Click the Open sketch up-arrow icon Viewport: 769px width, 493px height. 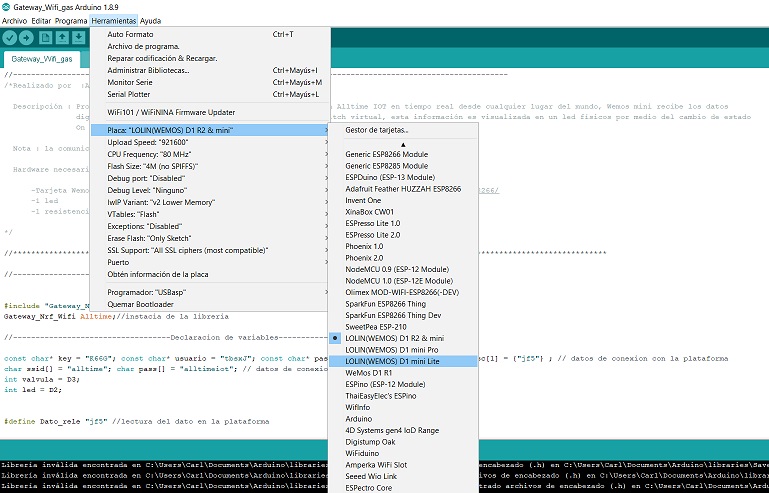pos(62,38)
